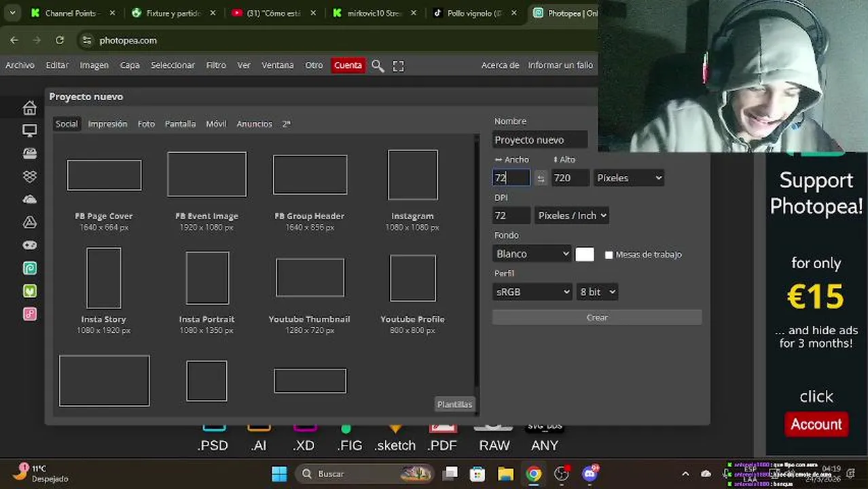
Task: Select the Youtube Thumbnail template
Action: pyautogui.click(x=310, y=291)
